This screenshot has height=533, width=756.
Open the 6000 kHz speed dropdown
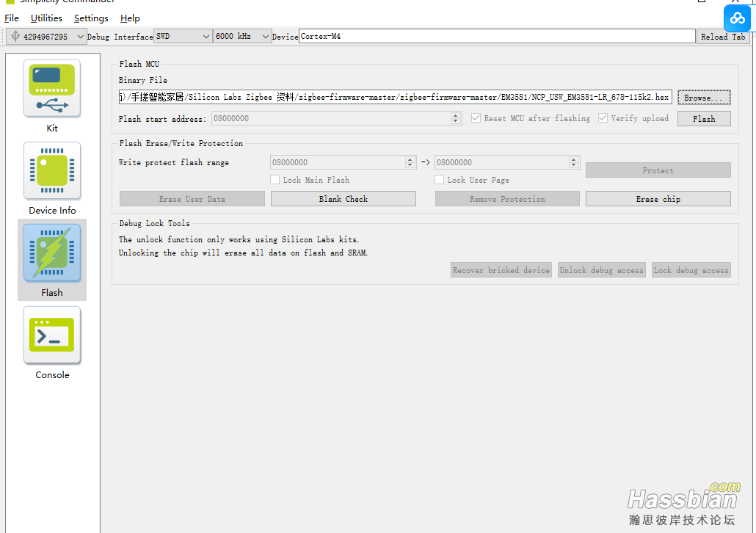(x=242, y=36)
